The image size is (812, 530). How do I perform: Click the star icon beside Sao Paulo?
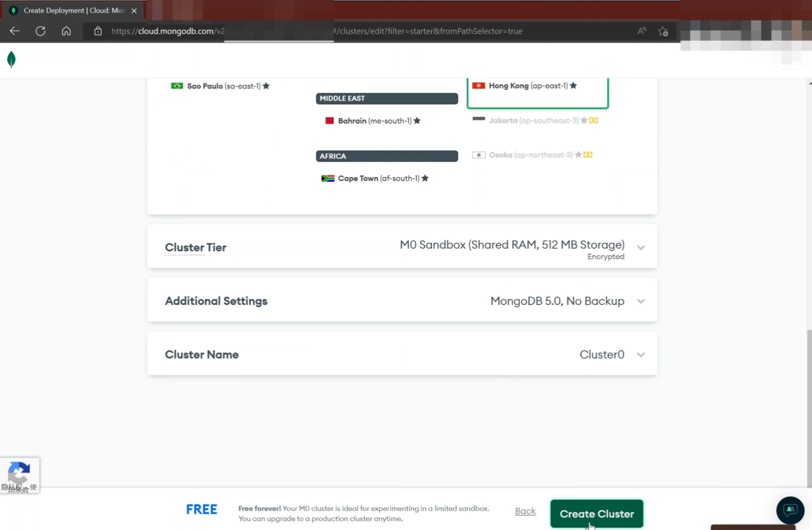coord(266,86)
